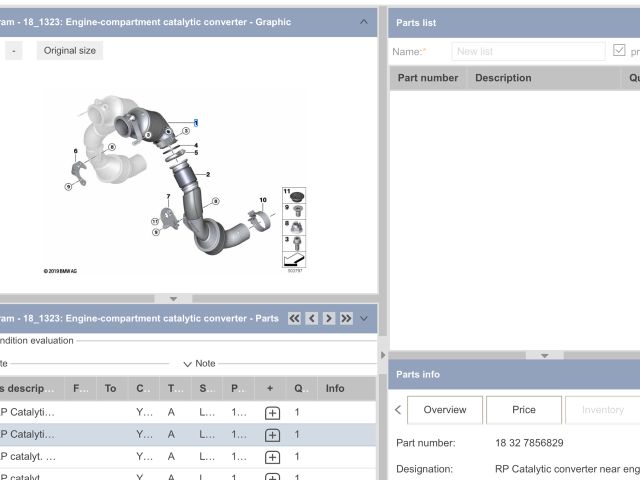Select callout number 1 on the diagram
The image size is (640, 480).
(x=196, y=122)
